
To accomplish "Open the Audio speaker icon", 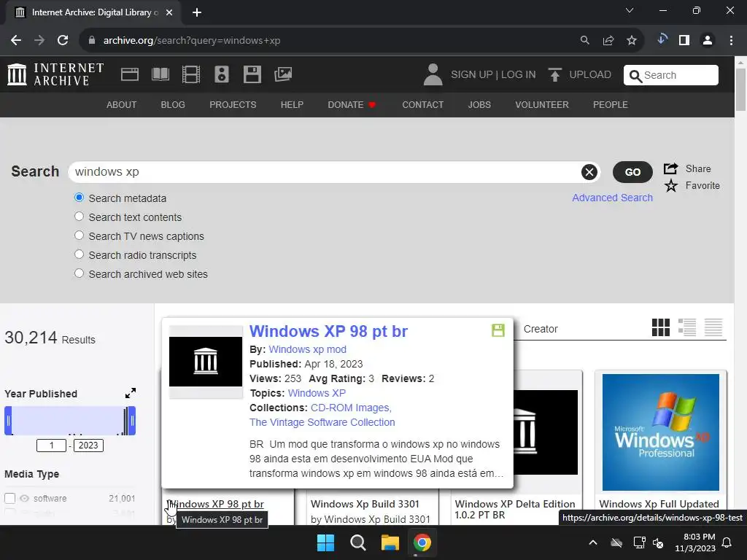I will [222, 74].
